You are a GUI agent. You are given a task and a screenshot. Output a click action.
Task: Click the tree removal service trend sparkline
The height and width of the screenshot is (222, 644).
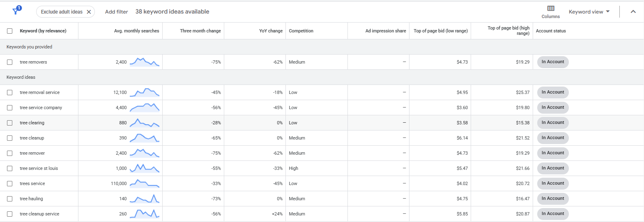pos(144,92)
